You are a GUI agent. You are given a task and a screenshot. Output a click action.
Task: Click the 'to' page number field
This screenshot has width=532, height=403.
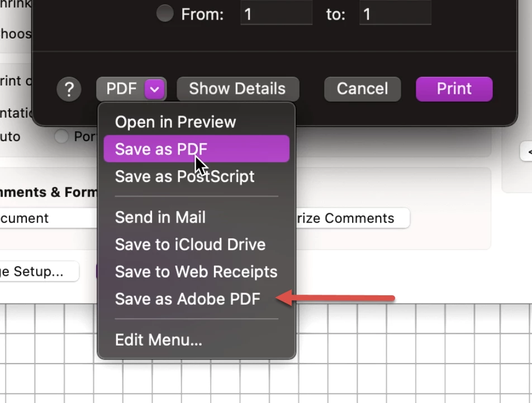[x=395, y=13]
